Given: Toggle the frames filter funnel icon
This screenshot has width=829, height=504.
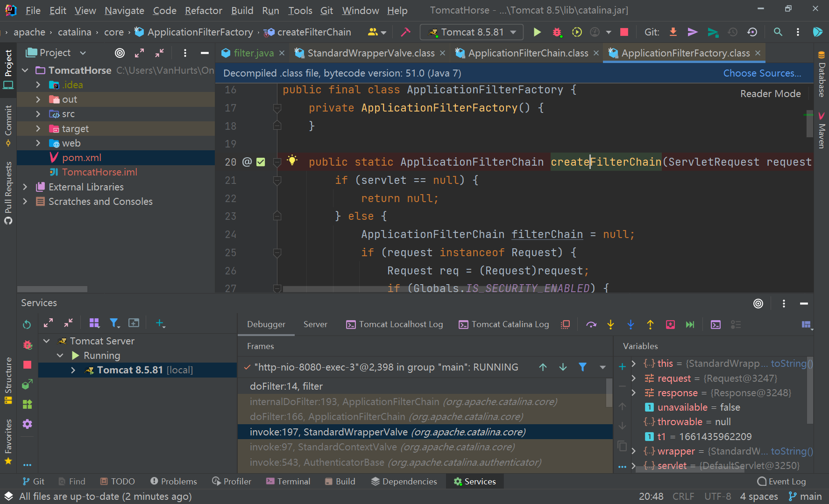Looking at the screenshot, I should coord(582,367).
